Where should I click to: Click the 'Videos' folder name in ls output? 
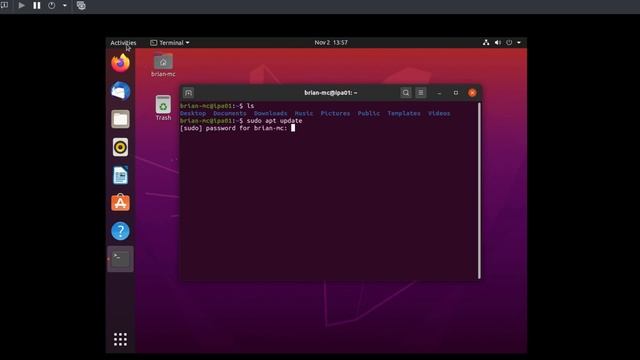pyautogui.click(x=439, y=113)
